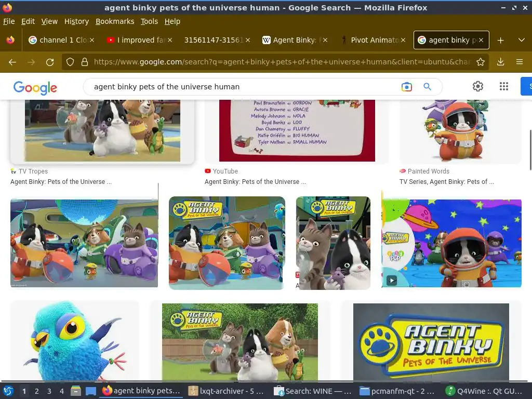532x399 pixels.
Task: Click the page vertical scrollbar handle
Action: [x=530, y=150]
